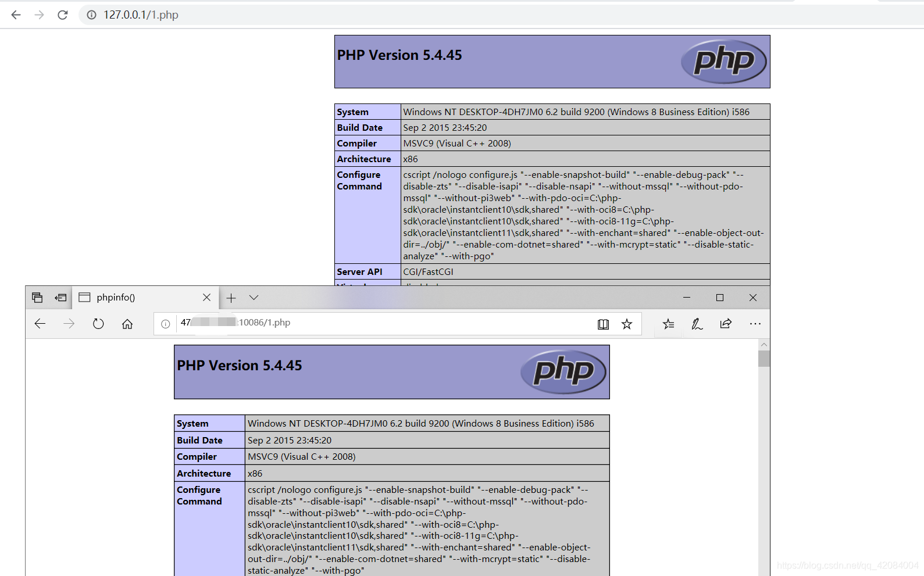924x576 pixels.
Task: Click the Edge scrollbar up arrow
Action: point(764,345)
